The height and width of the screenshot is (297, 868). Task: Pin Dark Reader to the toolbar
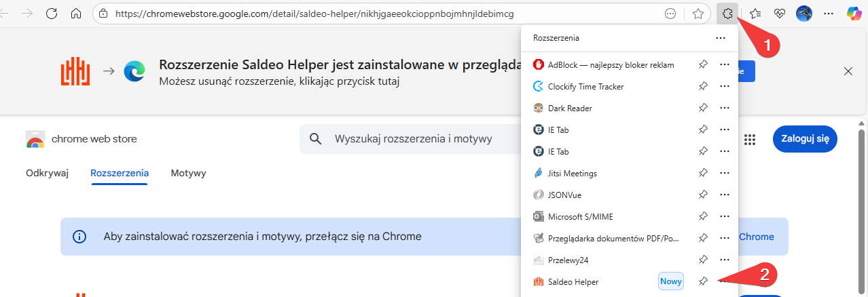[x=703, y=108]
